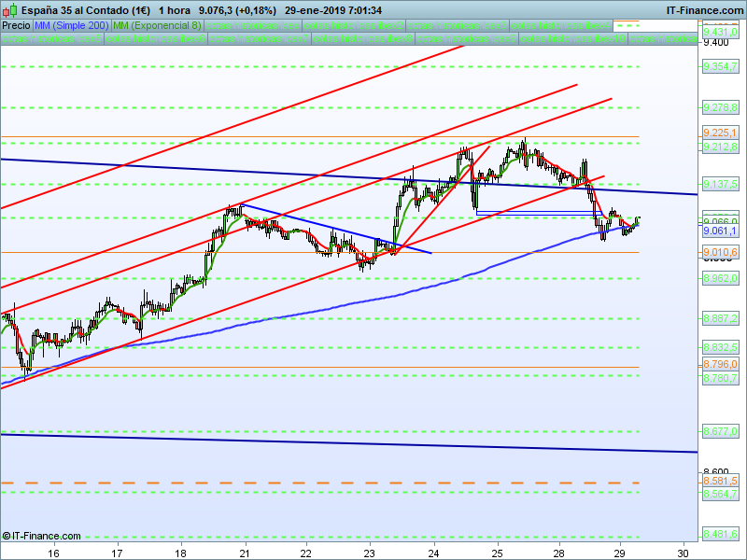The height and width of the screenshot is (560, 747).
Task: Click the cotas historicas ibex4 label
Action: click(561, 26)
